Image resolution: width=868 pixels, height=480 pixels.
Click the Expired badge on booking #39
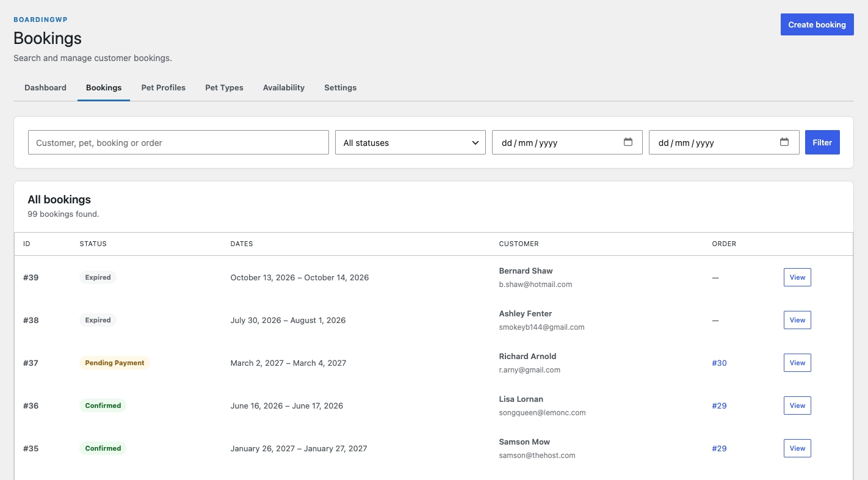[x=98, y=277]
